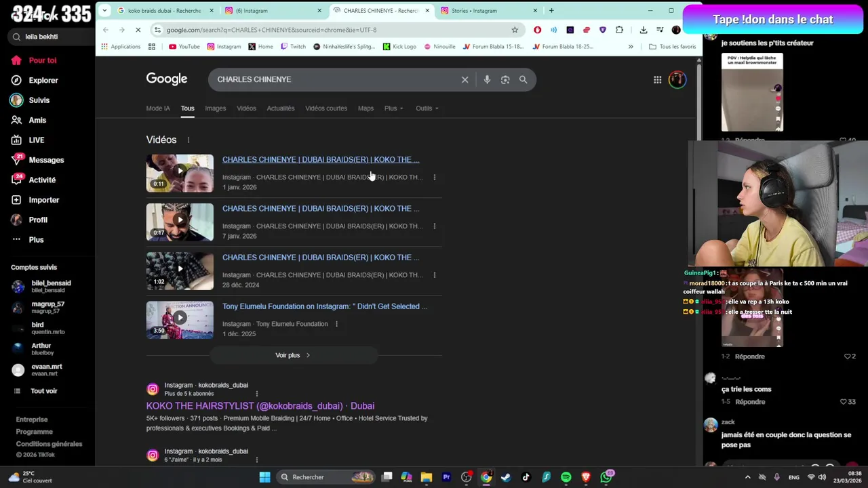Switch to Vidéos courtes tab
The height and width of the screenshot is (488, 868).
tap(326, 108)
